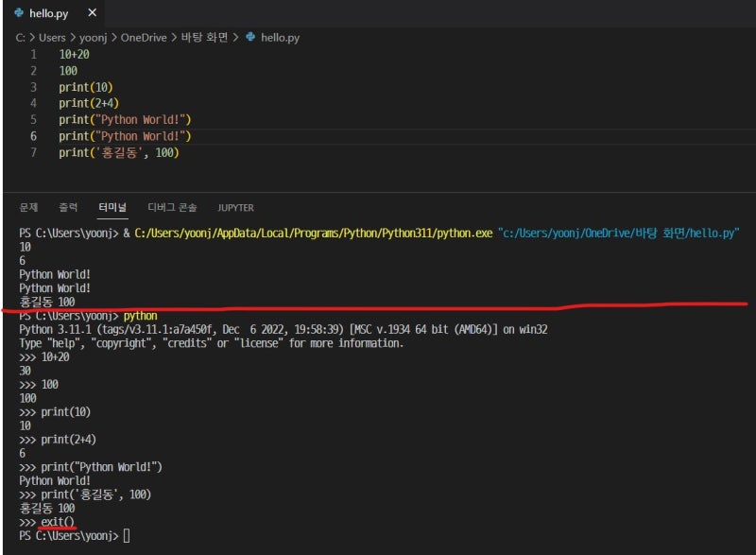The image size is (756, 555).
Task: Click the >>> exit() terminal line
Action: pos(46,522)
